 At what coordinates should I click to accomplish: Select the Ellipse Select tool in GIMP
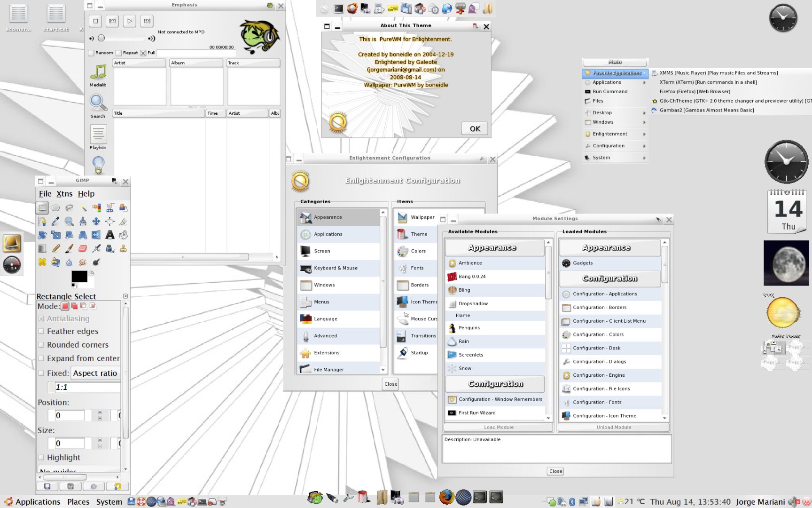pyautogui.click(x=55, y=207)
